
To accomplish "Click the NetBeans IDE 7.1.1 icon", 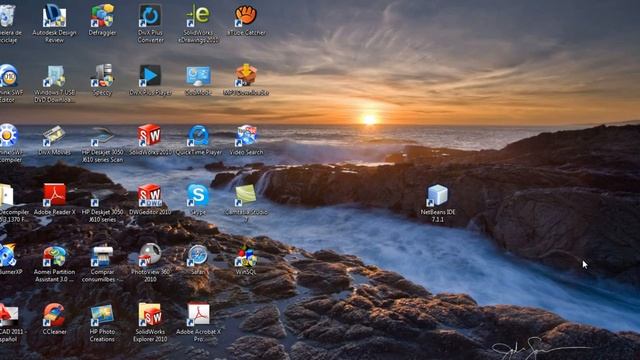I will point(438,196).
